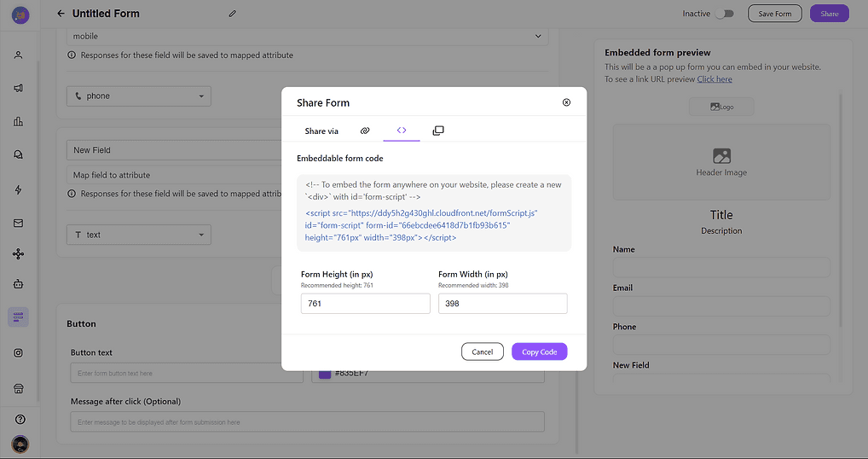Click the Name field in preview

click(721, 267)
